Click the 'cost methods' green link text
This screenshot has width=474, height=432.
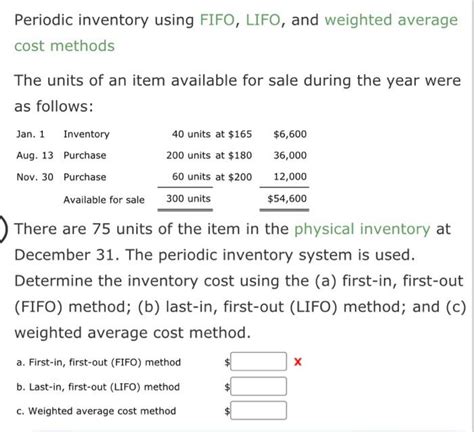[64, 46]
